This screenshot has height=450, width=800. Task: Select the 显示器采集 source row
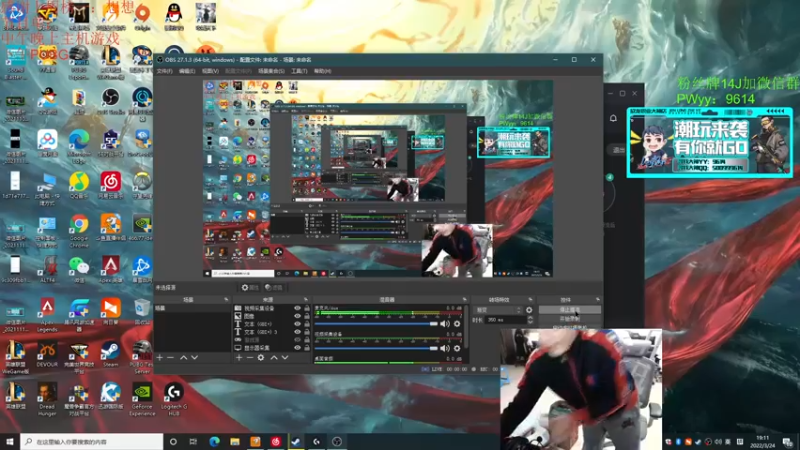click(x=272, y=347)
